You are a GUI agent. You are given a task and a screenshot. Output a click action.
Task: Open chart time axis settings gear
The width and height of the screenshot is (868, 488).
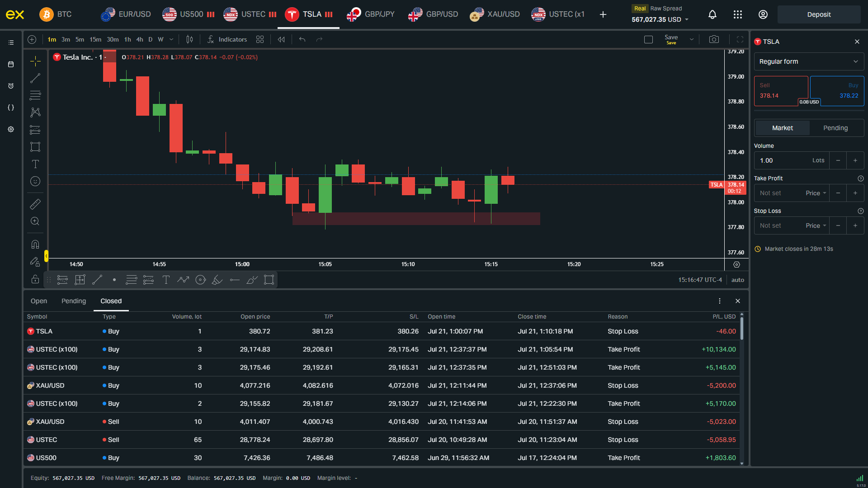tap(736, 264)
